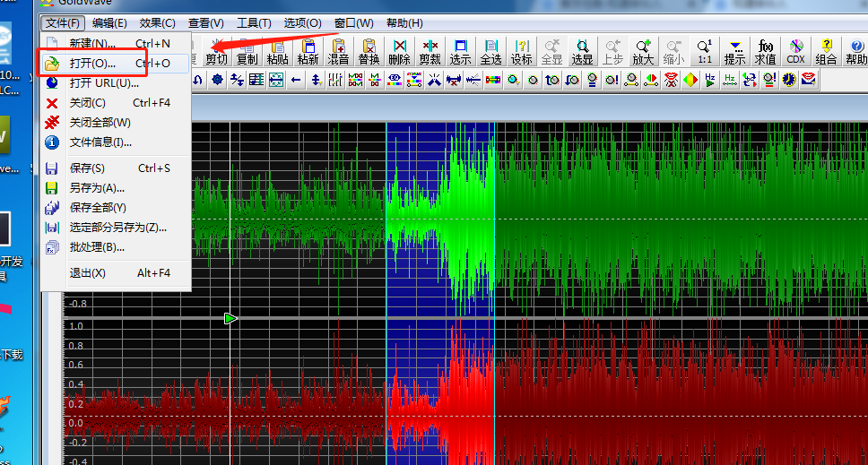Choose 关闭全部(W) from the File menu

116,123
